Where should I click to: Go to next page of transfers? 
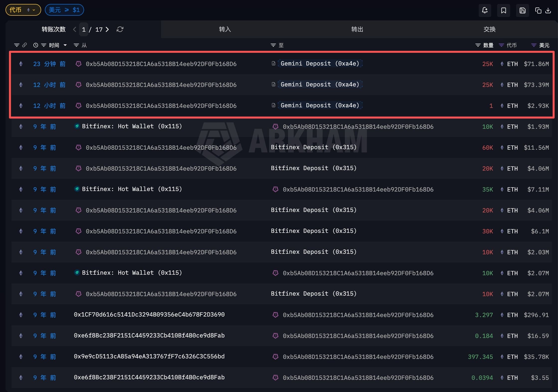107,29
